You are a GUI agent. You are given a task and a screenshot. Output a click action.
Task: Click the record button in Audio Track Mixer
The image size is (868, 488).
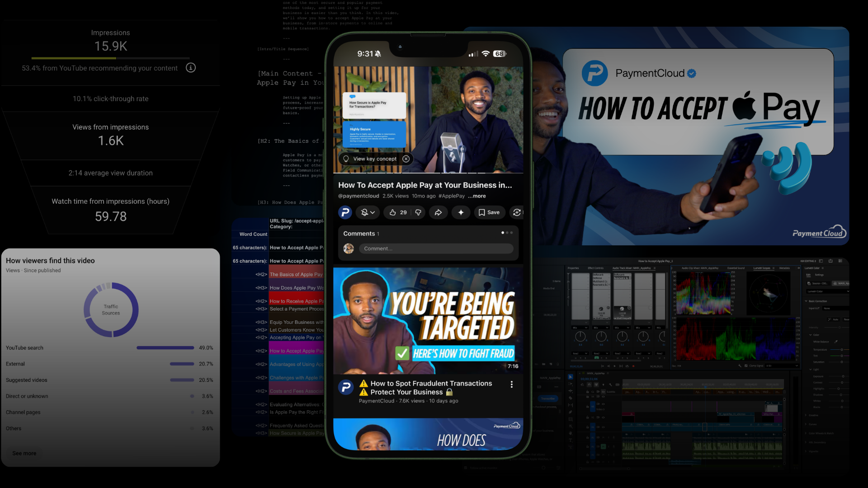(633, 366)
